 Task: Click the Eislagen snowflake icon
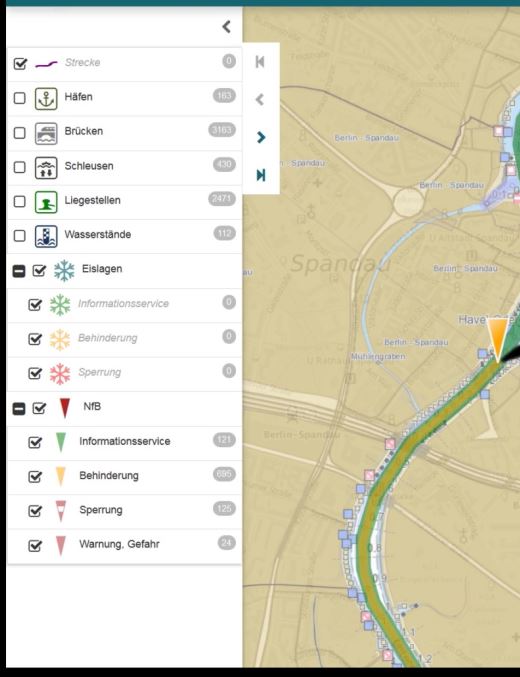[x=64, y=271]
